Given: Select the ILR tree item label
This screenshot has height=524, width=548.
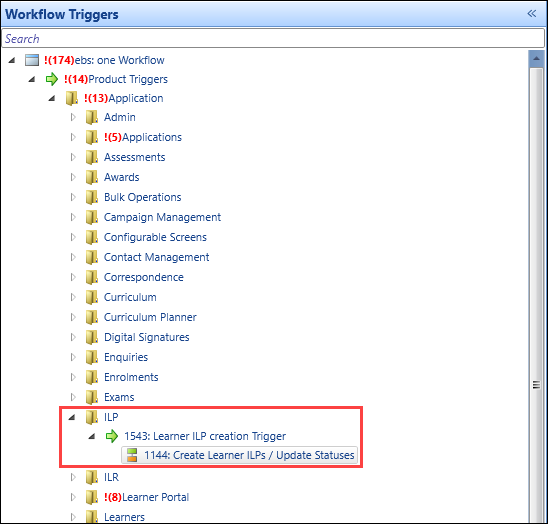Looking at the screenshot, I should 111,477.
